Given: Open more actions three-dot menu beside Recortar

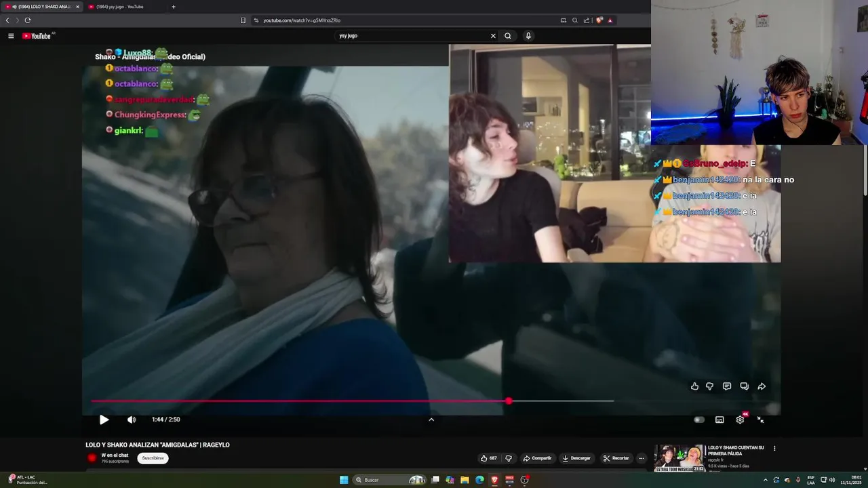Looking at the screenshot, I should pyautogui.click(x=642, y=458).
